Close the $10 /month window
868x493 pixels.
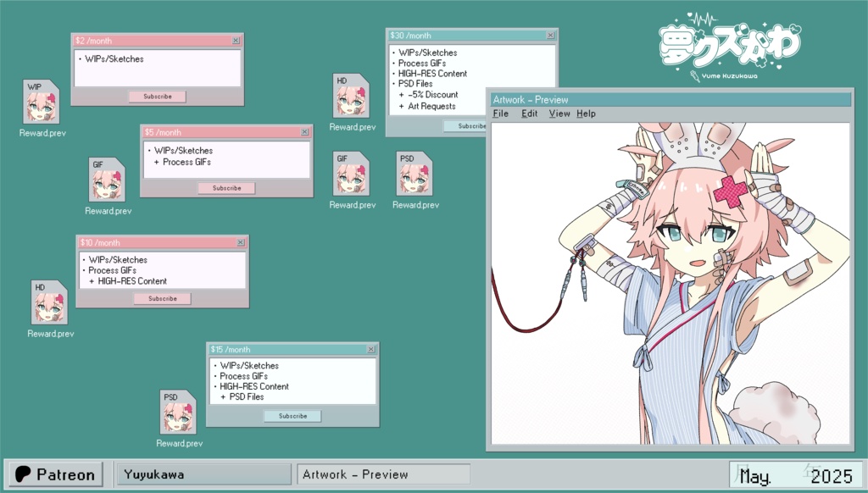coord(240,242)
